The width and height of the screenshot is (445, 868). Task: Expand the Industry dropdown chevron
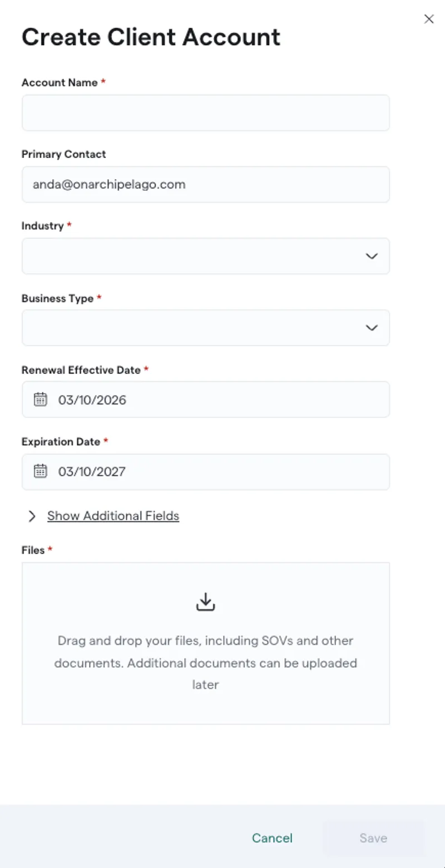pyautogui.click(x=372, y=256)
